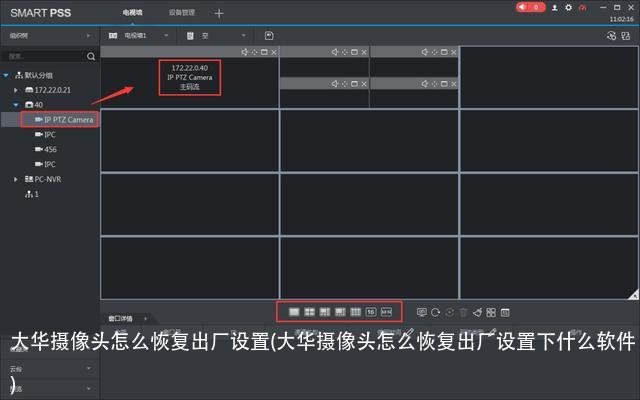This screenshot has height=400, width=640.
Task: Select six-split window layout button
Action: click(325, 312)
